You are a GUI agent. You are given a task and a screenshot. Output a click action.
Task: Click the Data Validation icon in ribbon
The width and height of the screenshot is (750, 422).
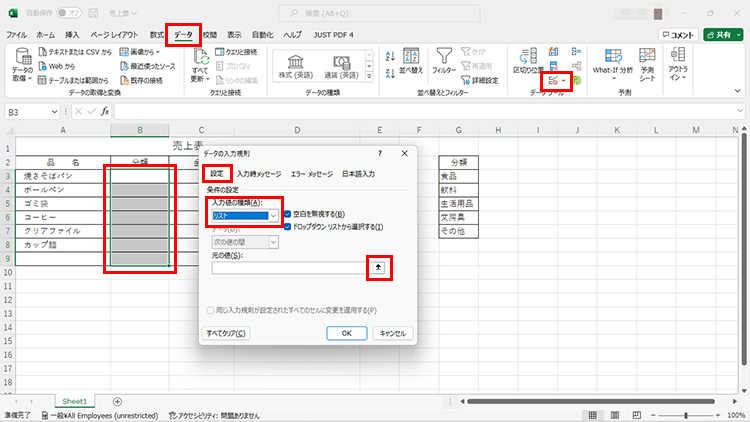coord(555,79)
